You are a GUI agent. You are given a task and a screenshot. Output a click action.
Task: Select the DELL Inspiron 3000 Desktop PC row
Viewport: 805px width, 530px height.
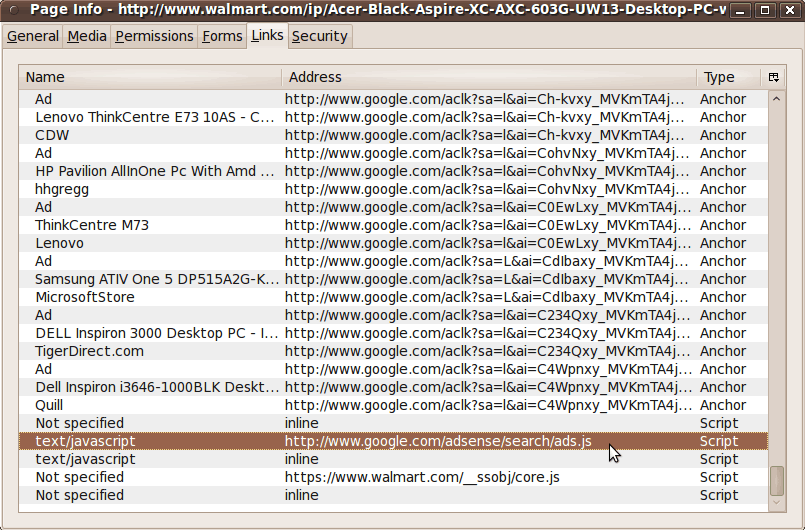pos(393,333)
